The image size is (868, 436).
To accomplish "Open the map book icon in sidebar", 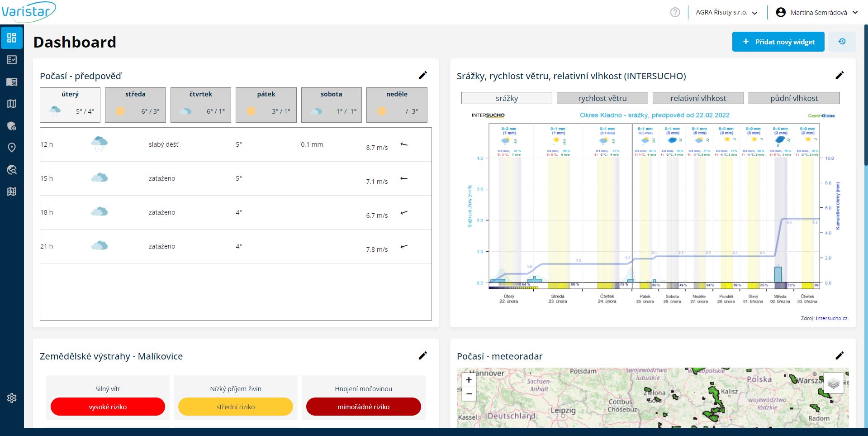I will (x=12, y=192).
